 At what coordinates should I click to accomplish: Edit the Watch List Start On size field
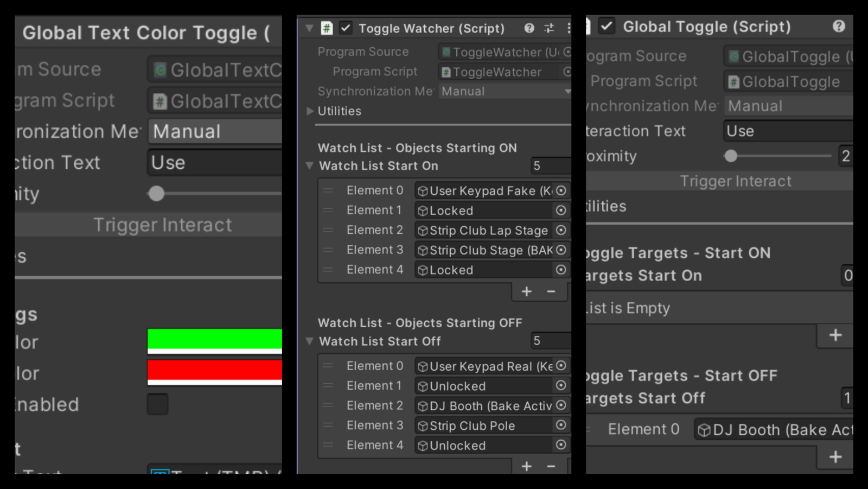tap(550, 166)
